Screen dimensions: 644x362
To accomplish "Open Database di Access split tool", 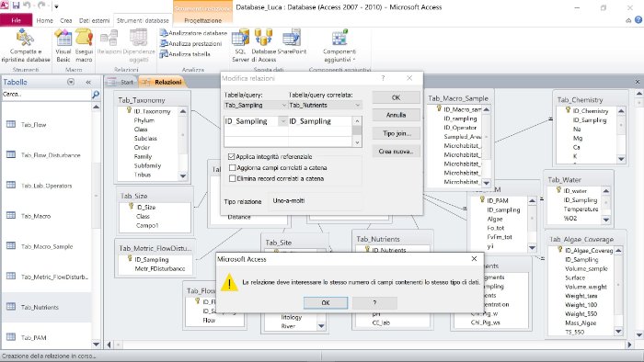I will 264,46.
